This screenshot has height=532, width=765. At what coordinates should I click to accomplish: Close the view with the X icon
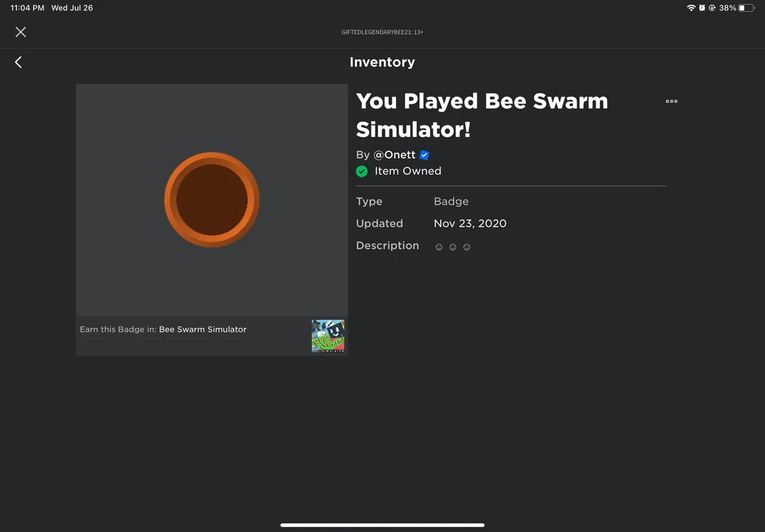click(21, 32)
